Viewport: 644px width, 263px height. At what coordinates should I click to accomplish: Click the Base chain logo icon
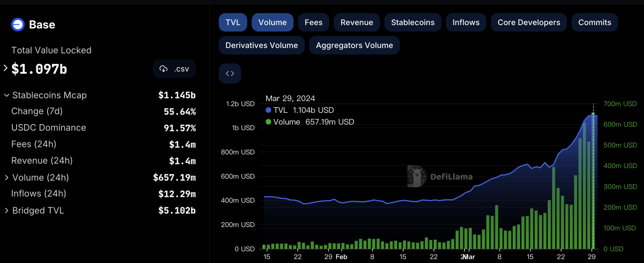click(18, 25)
